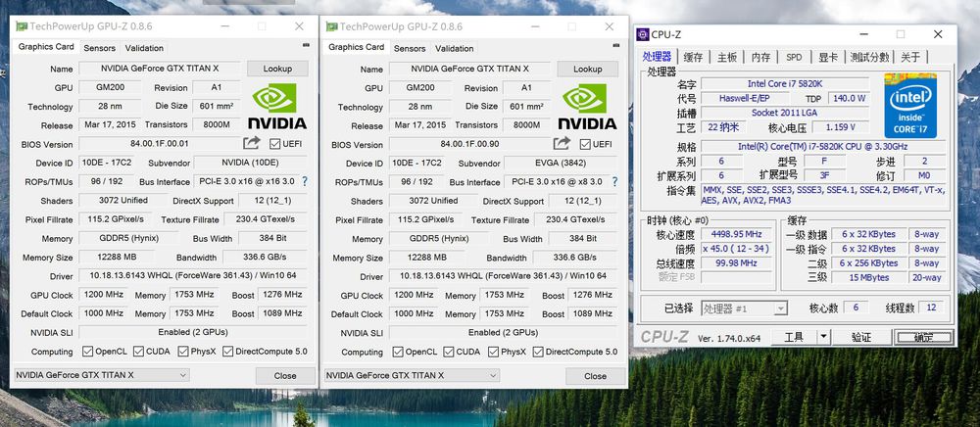Switch to Validation tab in right GPU-Z
This screenshot has width=980, height=427.
click(x=455, y=49)
